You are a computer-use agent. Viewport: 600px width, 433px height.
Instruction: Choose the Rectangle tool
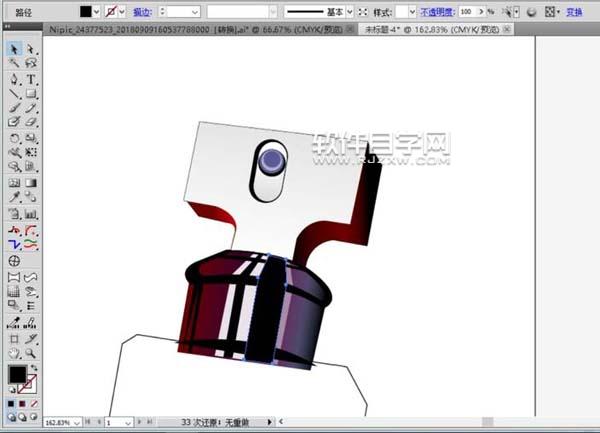[x=31, y=93]
